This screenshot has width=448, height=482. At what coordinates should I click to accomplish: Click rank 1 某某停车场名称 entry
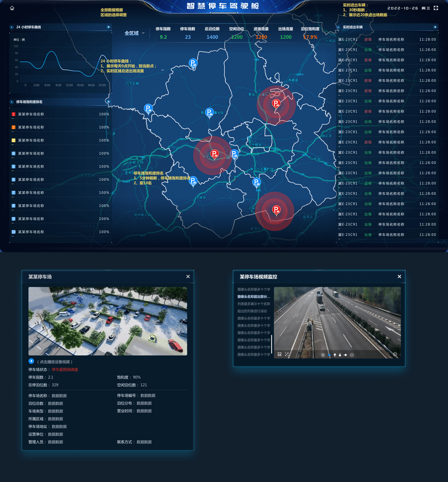point(31,114)
